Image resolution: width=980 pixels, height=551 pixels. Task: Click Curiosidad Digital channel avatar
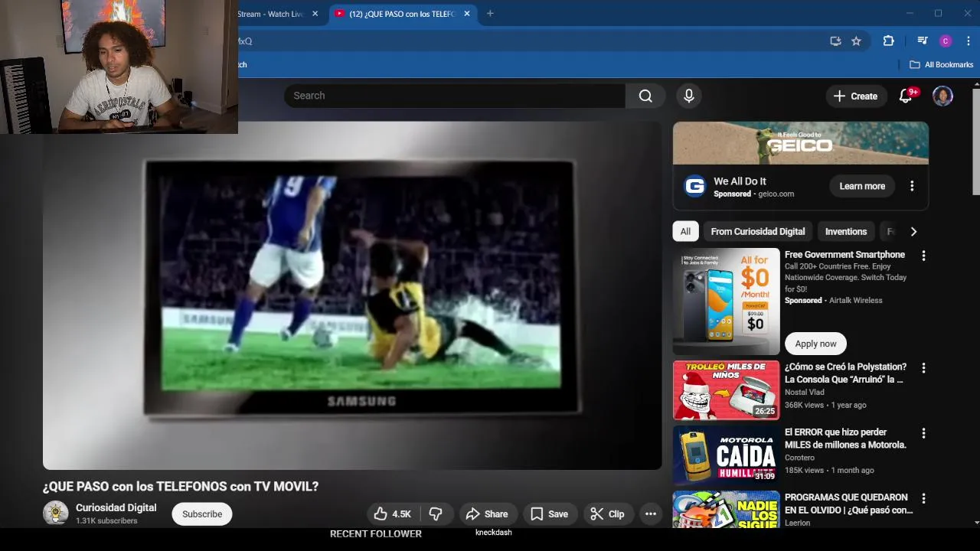pos(56,514)
